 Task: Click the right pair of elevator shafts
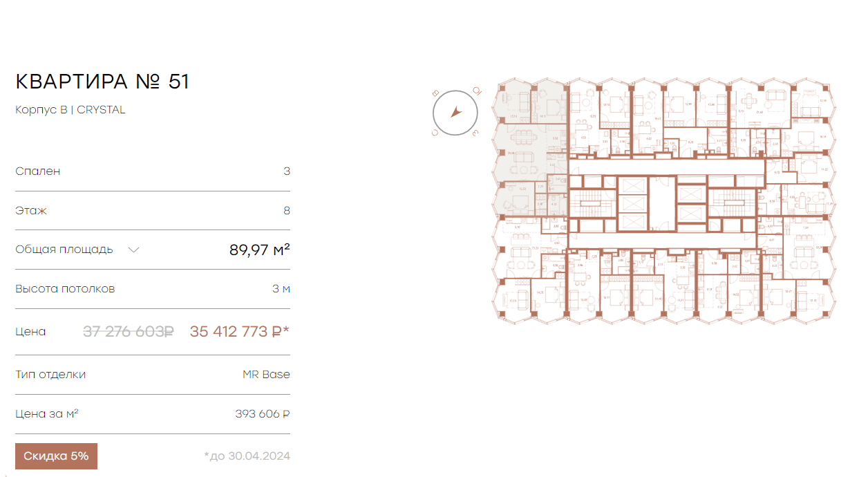(691, 204)
